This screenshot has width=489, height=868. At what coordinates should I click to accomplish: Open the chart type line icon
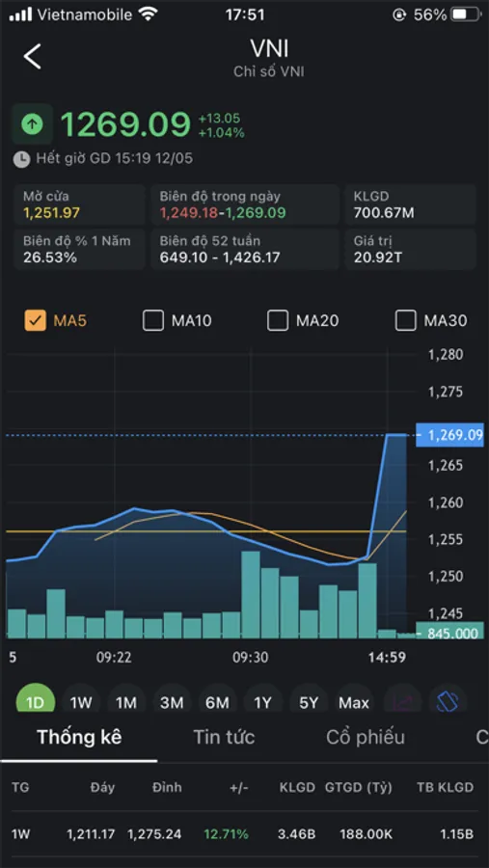(402, 702)
